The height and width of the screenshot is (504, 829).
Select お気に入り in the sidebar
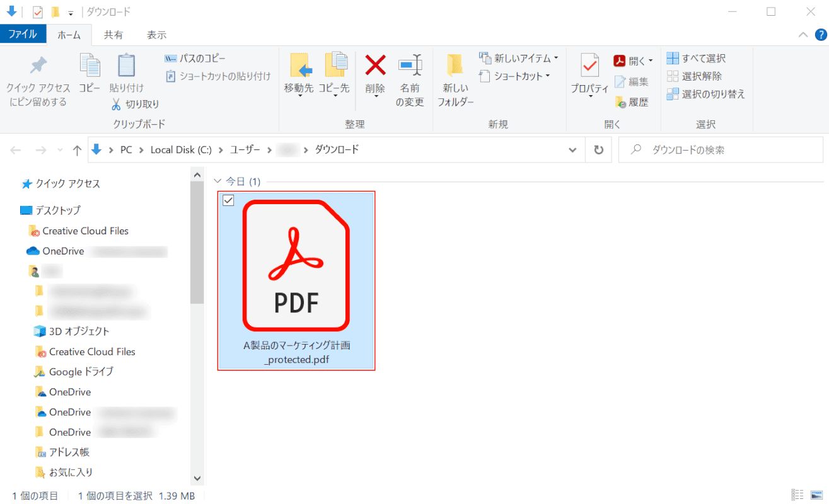64,472
